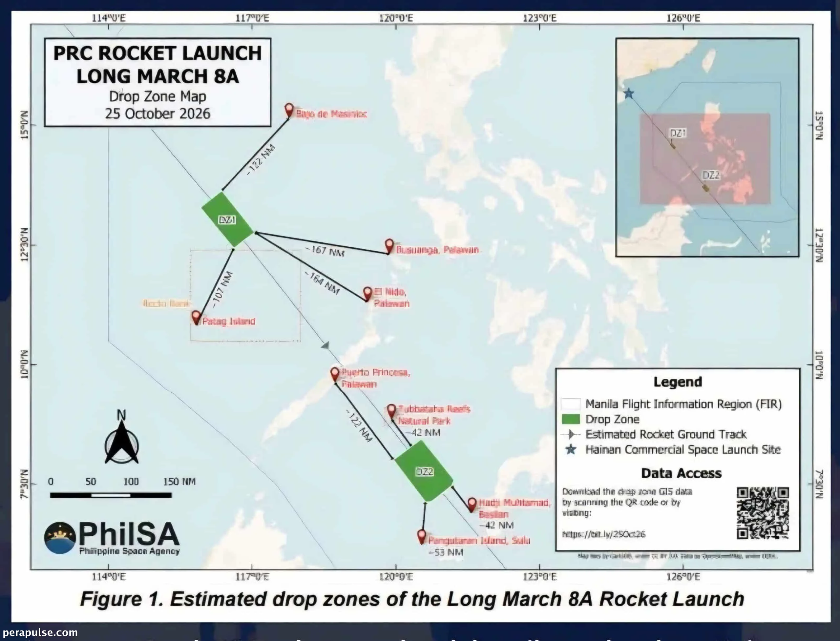The image size is (840, 641).
Task: Click the QR code for data access
Action: (763, 513)
